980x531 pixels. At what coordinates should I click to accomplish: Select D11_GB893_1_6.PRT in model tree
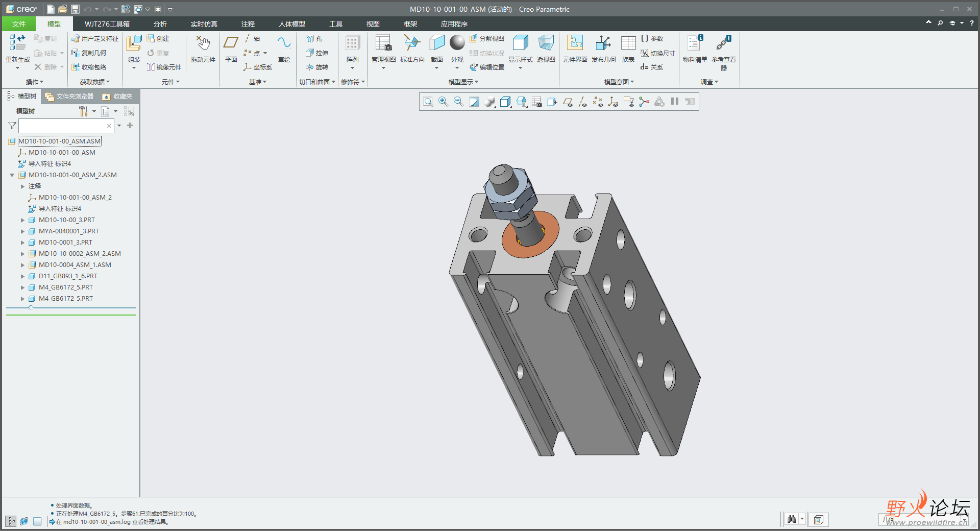click(68, 276)
